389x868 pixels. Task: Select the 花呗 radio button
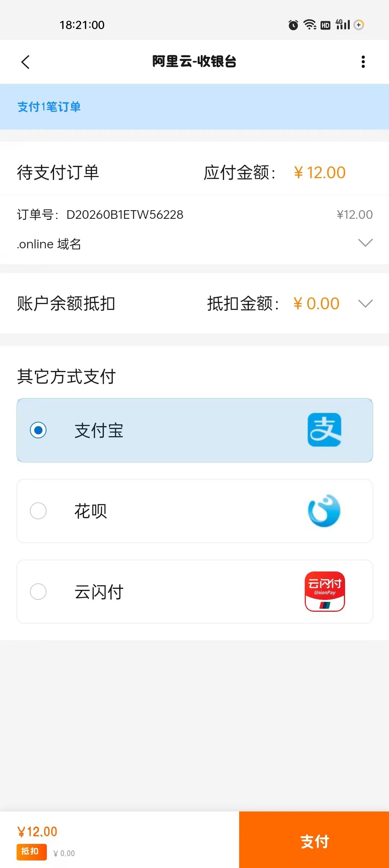pyautogui.click(x=38, y=511)
